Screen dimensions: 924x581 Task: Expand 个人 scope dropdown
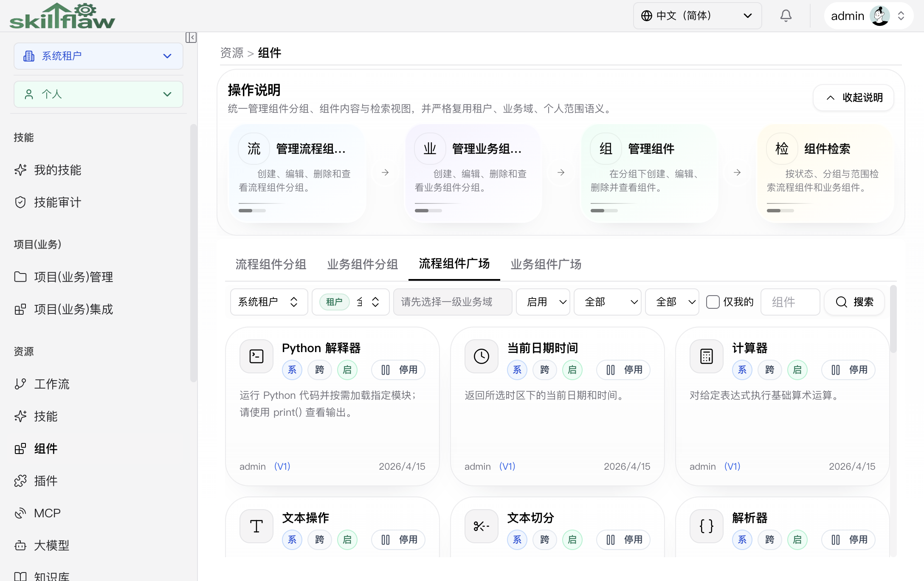99,94
